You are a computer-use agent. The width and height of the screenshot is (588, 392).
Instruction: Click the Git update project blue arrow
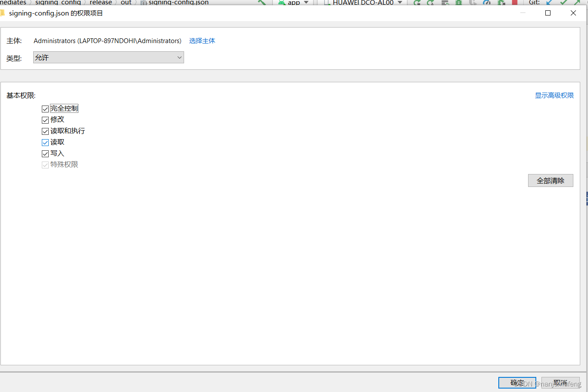click(549, 3)
